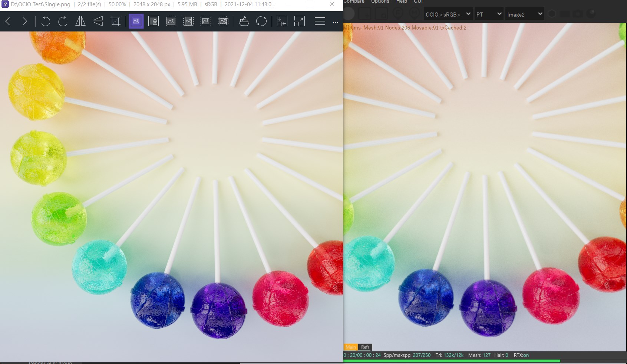
Task: Go to next image in viewer
Action: click(24, 21)
